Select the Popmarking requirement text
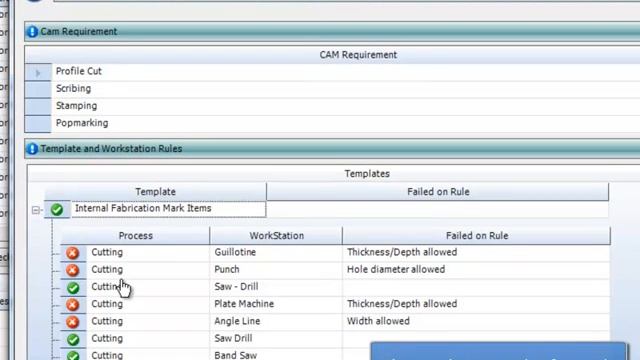The width and height of the screenshot is (640, 360). point(82,123)
